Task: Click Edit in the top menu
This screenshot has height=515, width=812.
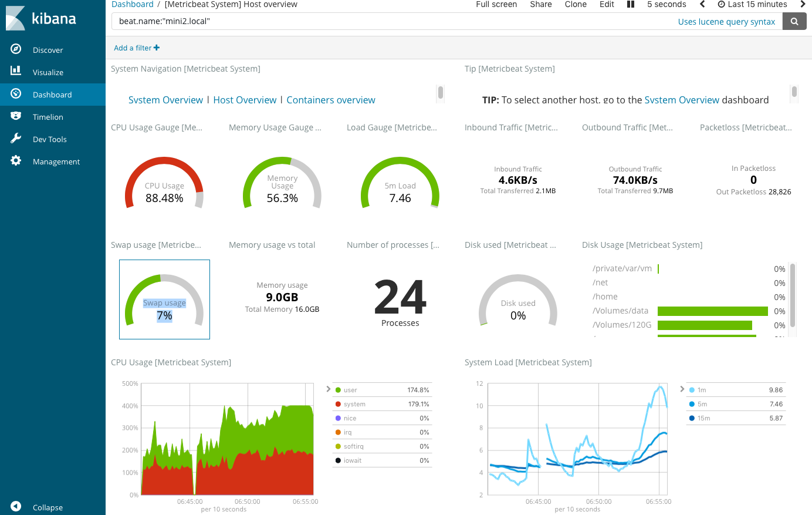Action: (x=607, y=4)
